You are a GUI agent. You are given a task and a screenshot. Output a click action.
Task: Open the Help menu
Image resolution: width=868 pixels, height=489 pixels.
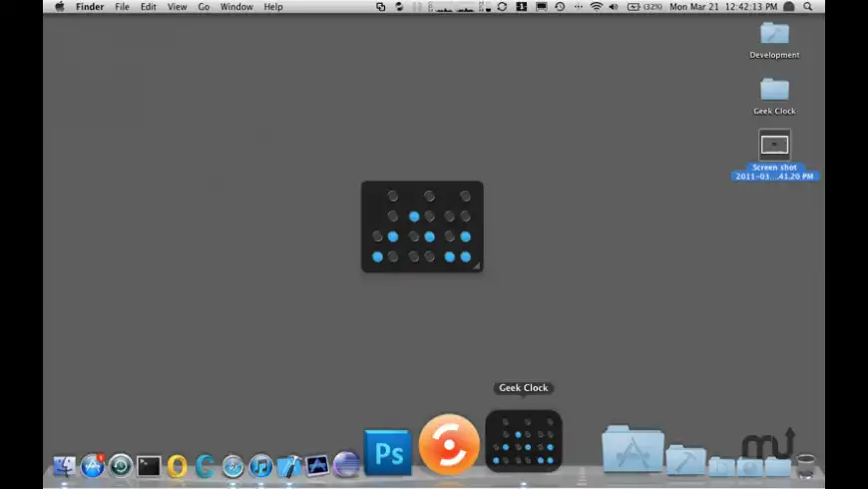click(x=273, y=7)
